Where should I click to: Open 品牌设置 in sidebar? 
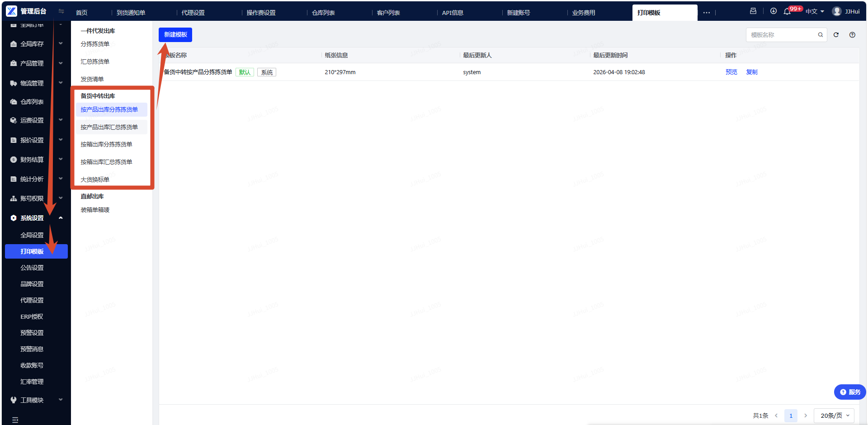point(32,284)
